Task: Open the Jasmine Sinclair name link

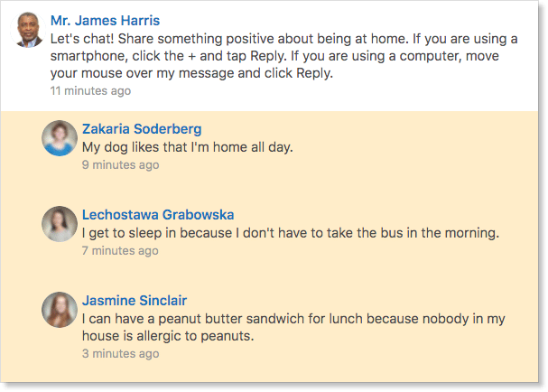Action: (x=135, y=300)
